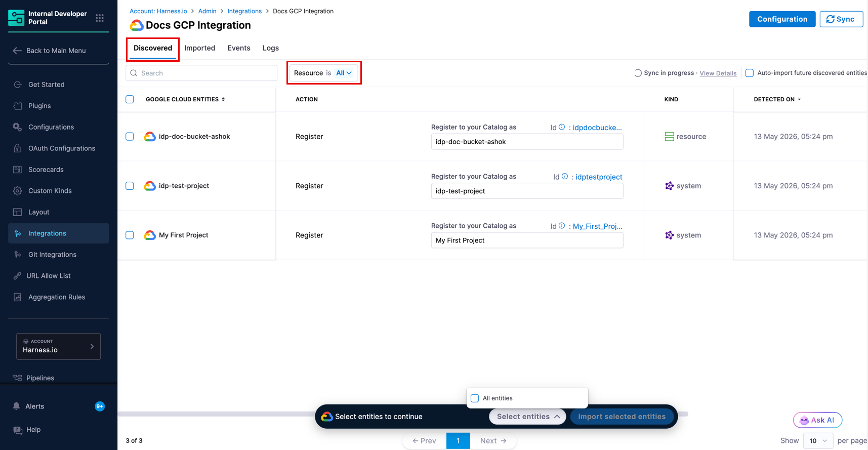The width and height of the screenshot is (868, 450).
Task: Go to the Next page
Action: pyautogui.click(x=493, y=441)
